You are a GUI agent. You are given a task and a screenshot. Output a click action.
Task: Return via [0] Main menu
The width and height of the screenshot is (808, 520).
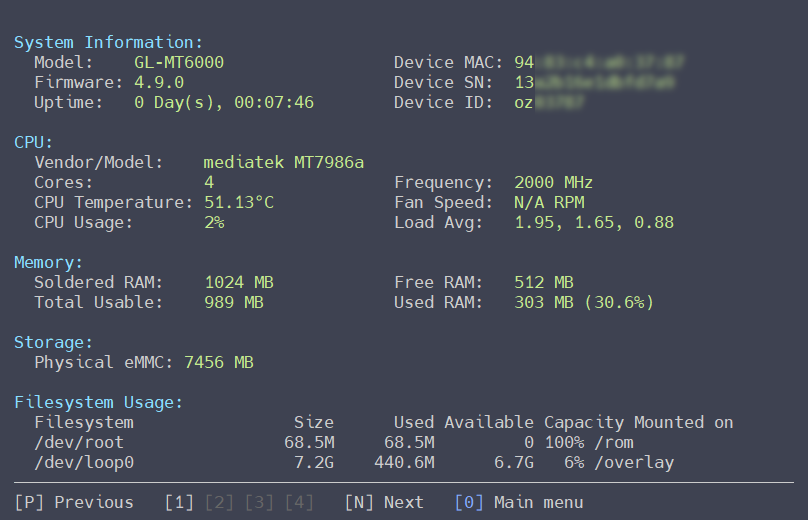(x=519, y=502)
